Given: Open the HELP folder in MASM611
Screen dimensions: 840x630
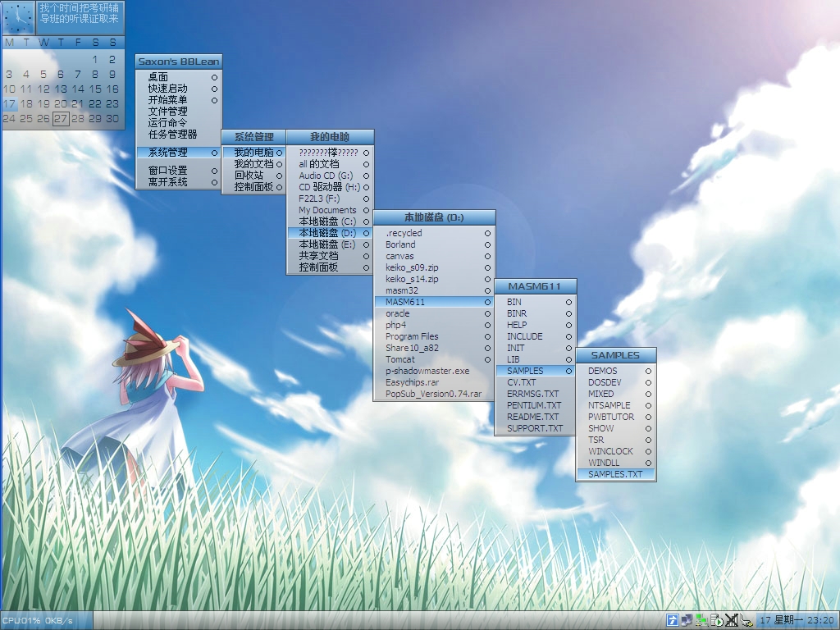Looking at the screenshot, I should (x=535, y=325).
